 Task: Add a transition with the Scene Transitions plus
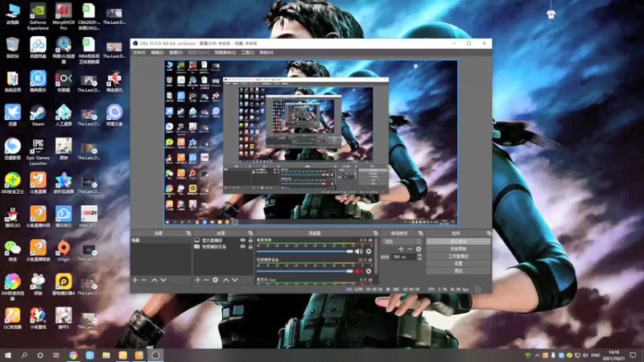(401, 249)
